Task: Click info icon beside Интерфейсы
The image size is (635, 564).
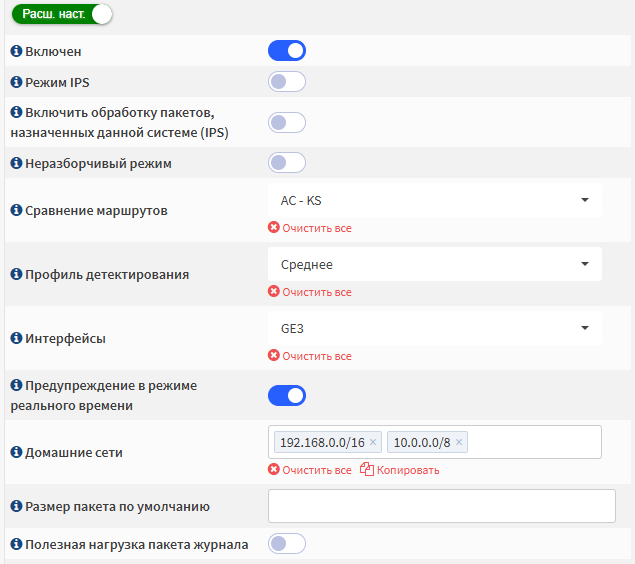Action: click(x=16, y=337)
